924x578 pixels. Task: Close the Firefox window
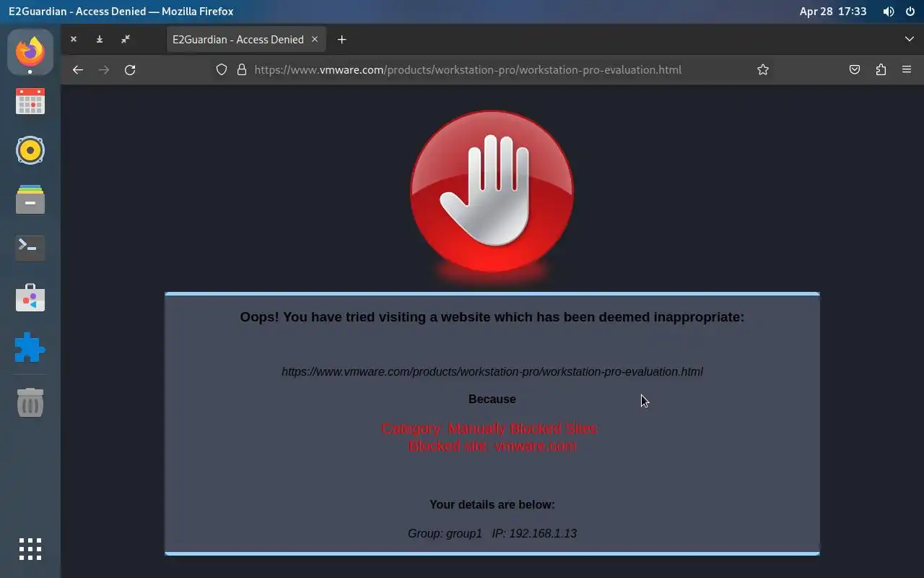[x=74, y=39]
